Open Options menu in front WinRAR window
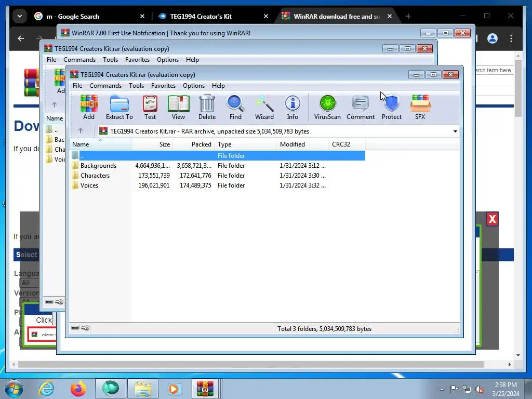 coord(194,86)
